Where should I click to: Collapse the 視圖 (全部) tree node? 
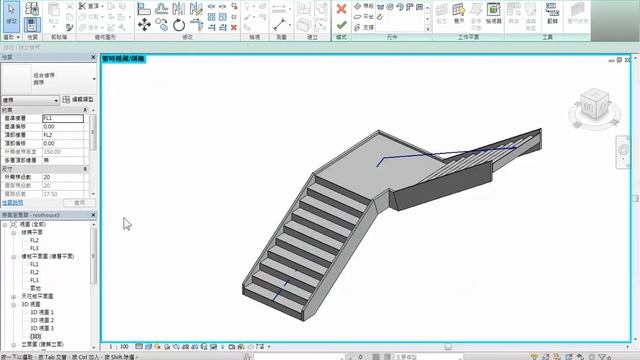[x=5, y=224]
